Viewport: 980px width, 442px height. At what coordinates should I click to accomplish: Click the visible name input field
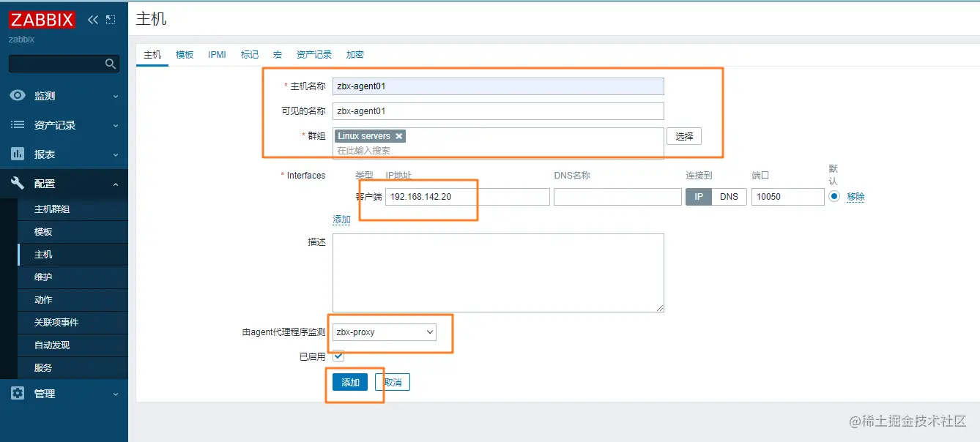(x=498, y=111)
